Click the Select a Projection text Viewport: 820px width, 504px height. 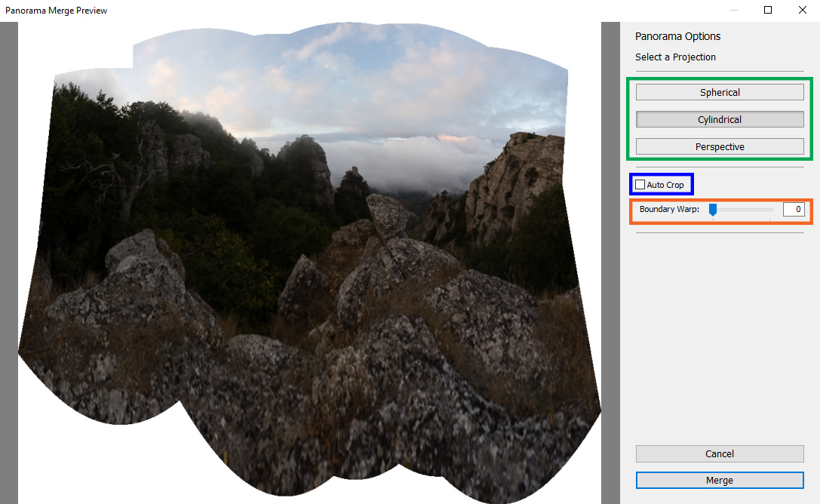[675, 57]
